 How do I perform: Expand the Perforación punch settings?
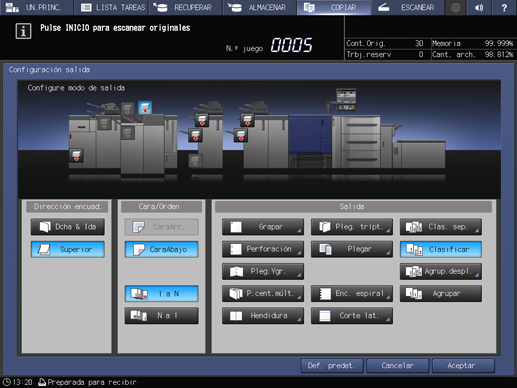pos(263,249)
